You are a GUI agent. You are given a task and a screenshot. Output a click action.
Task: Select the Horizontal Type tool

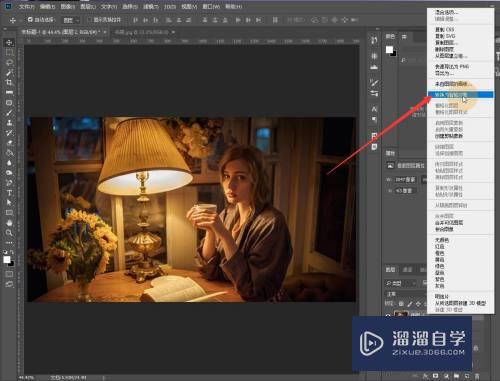pyautogui.click(x=9, y=193)
